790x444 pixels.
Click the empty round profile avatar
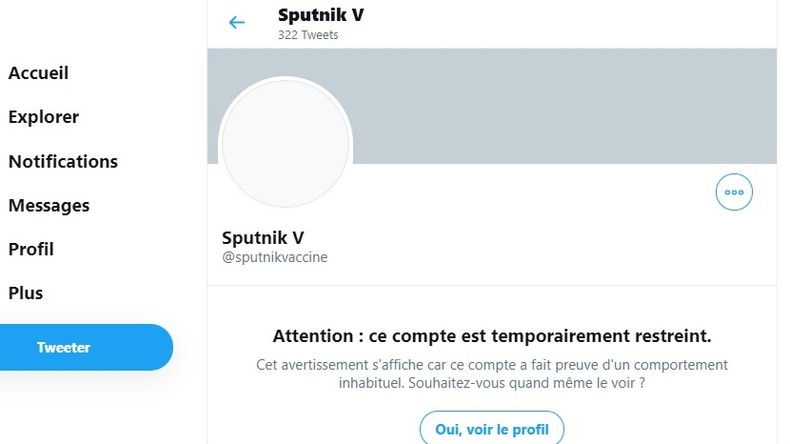point(285,143)
